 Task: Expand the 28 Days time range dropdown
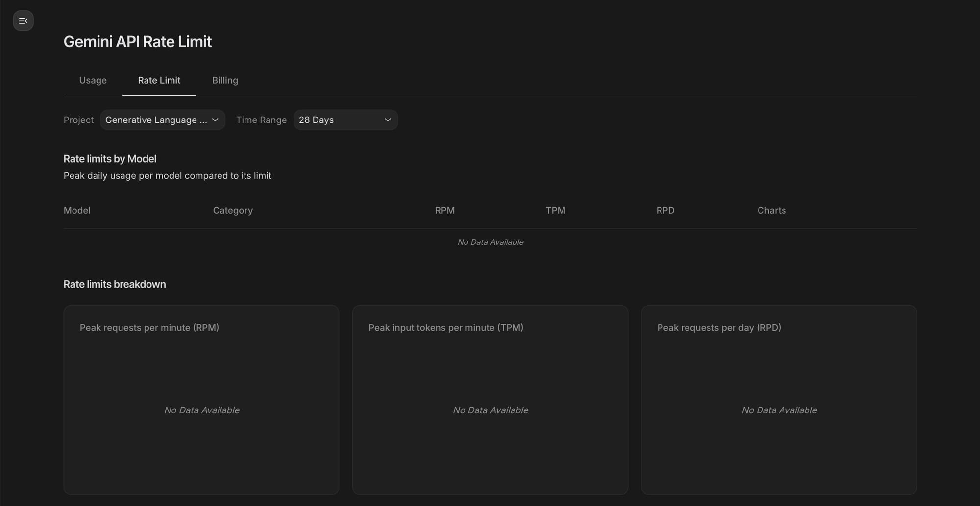coord(345,120)
